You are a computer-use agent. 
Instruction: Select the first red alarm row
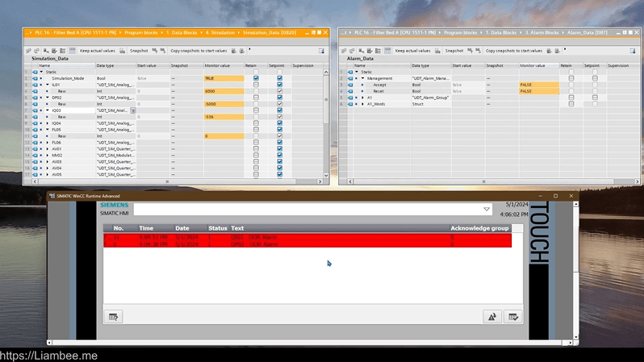click(x=307, y=238)
